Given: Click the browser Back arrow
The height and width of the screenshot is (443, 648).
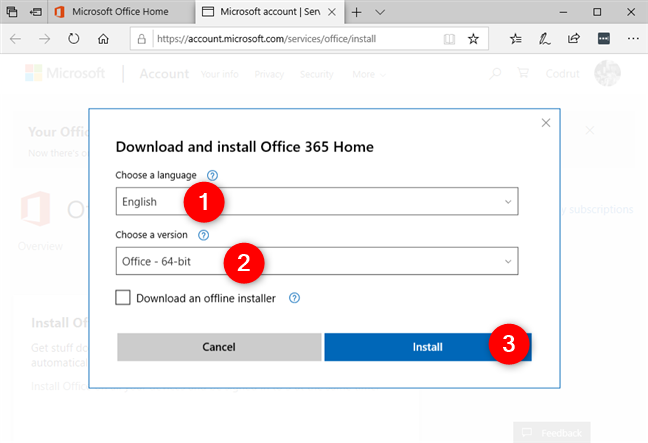Looking at the screenshot, I should [15, 39].
